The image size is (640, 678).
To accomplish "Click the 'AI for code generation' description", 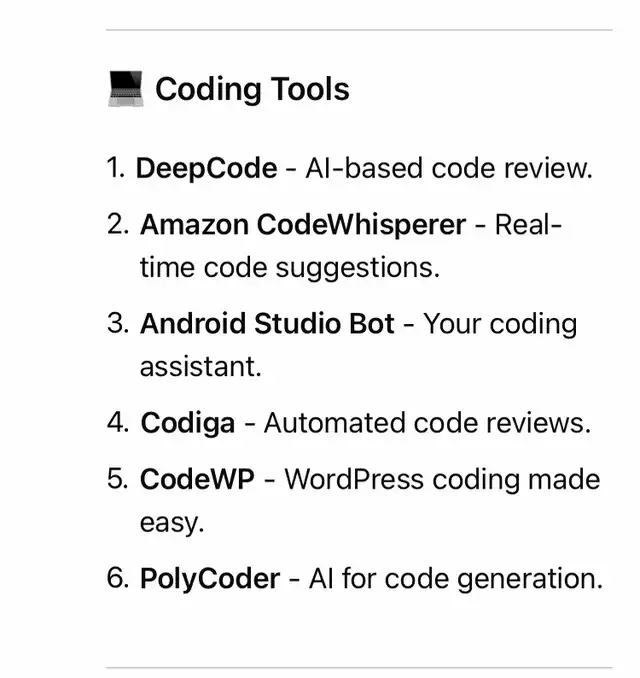I will [456, 578].
